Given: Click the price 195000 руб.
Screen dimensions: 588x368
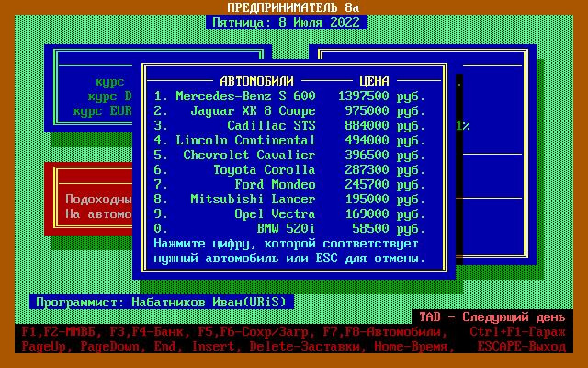Looking at the screenshot, I should [386, 199].
